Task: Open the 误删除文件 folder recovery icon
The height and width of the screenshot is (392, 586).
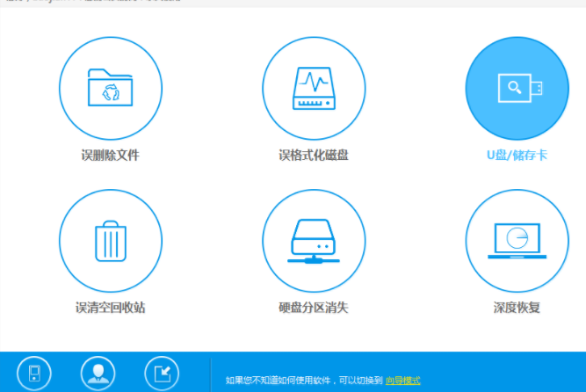Action: tap(110, 89)
